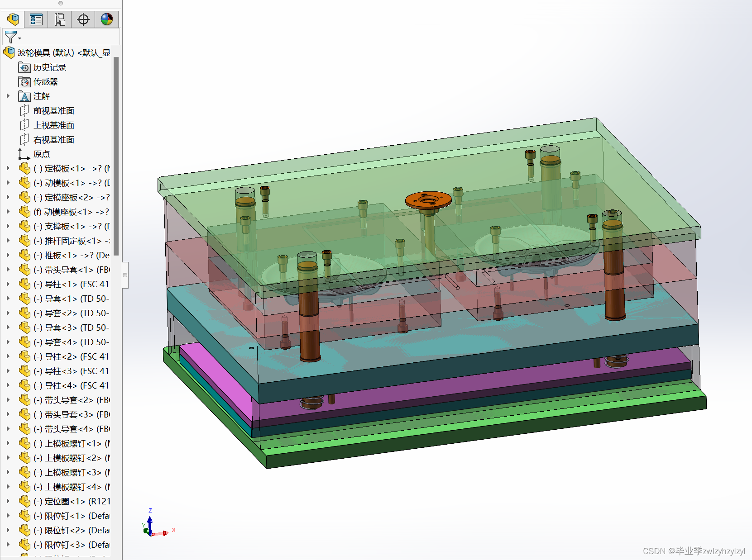Click the feature tree vertical scrollbar

(116, 156)
